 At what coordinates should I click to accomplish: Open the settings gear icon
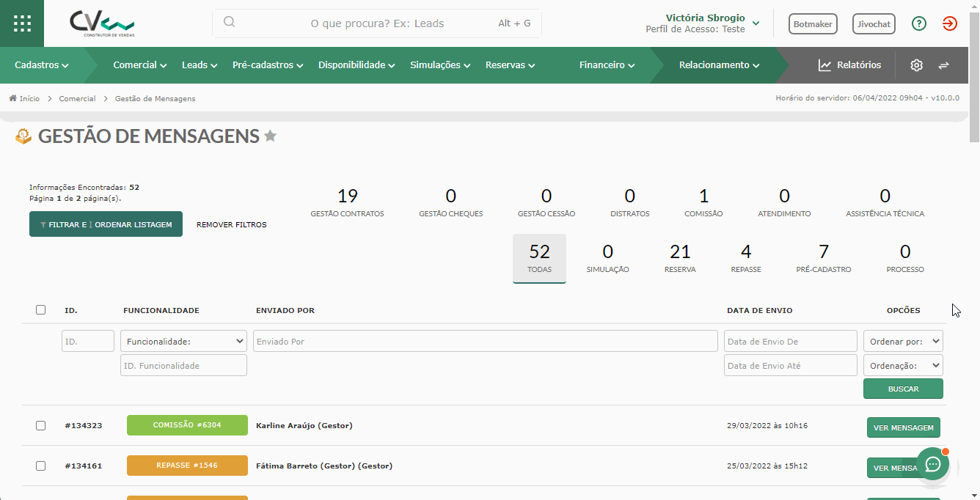point(916,65)
